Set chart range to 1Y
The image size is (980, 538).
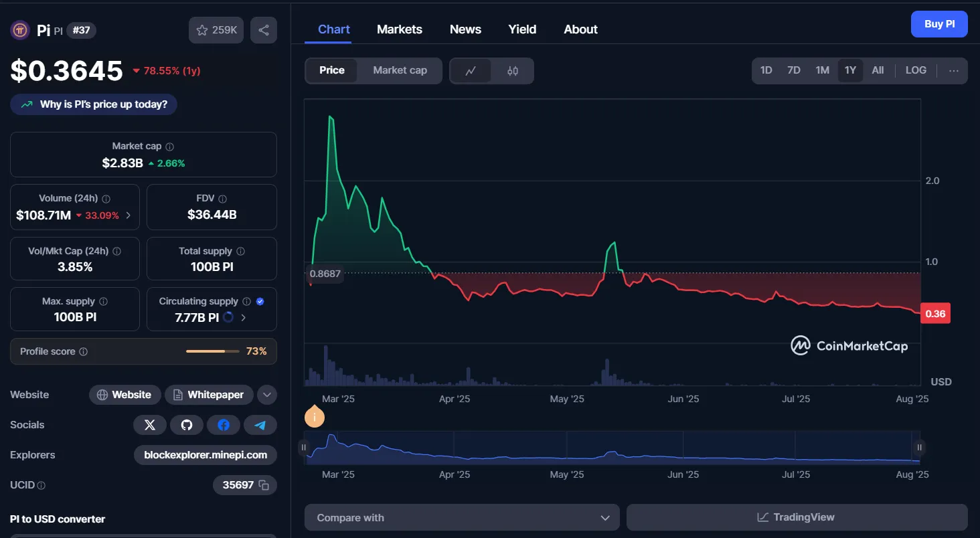[x=850, y=70]
